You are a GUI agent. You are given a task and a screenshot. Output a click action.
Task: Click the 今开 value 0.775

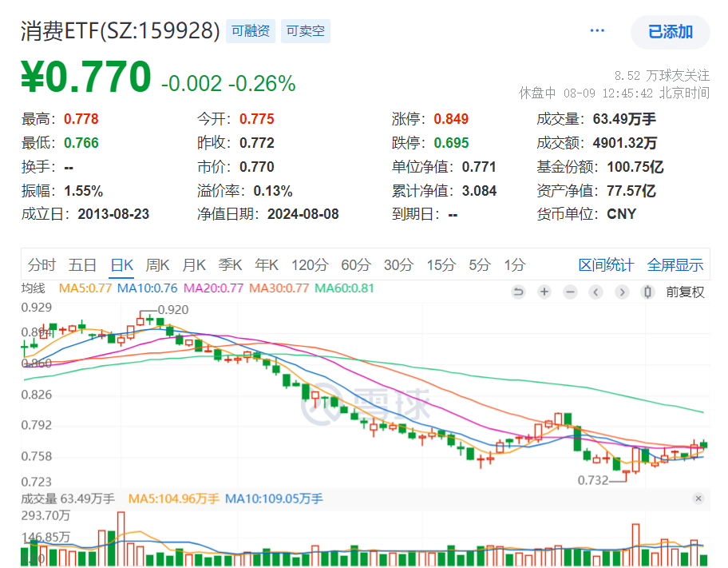pyautogui.click(x=257, y=119)
